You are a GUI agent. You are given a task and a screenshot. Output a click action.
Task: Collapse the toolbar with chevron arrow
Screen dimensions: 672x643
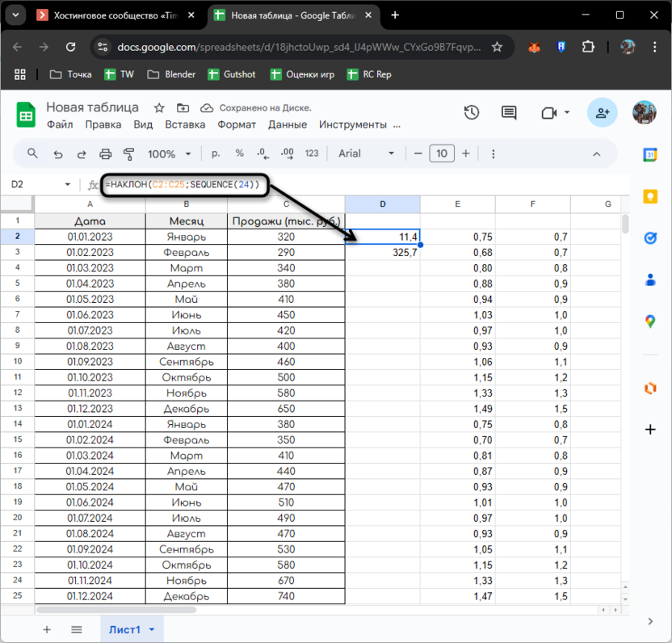[x=597, y=153]
